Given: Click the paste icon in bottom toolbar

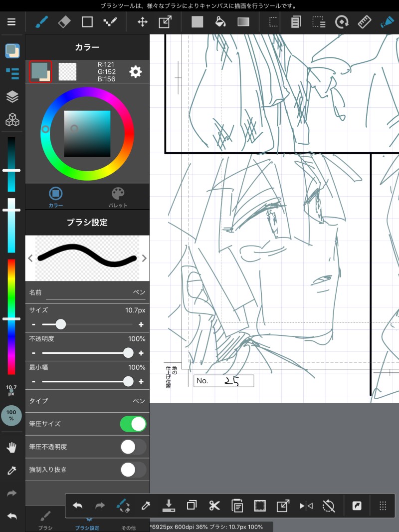Looking at the screenshot, I should point(237,506).
